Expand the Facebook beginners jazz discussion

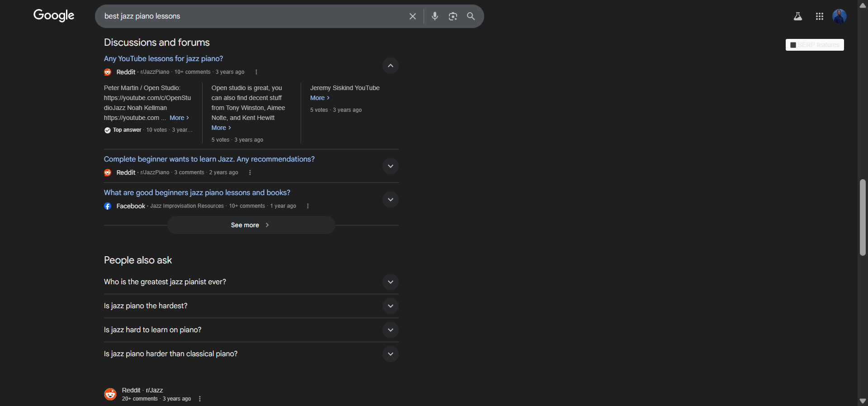(x=390, y=200)
